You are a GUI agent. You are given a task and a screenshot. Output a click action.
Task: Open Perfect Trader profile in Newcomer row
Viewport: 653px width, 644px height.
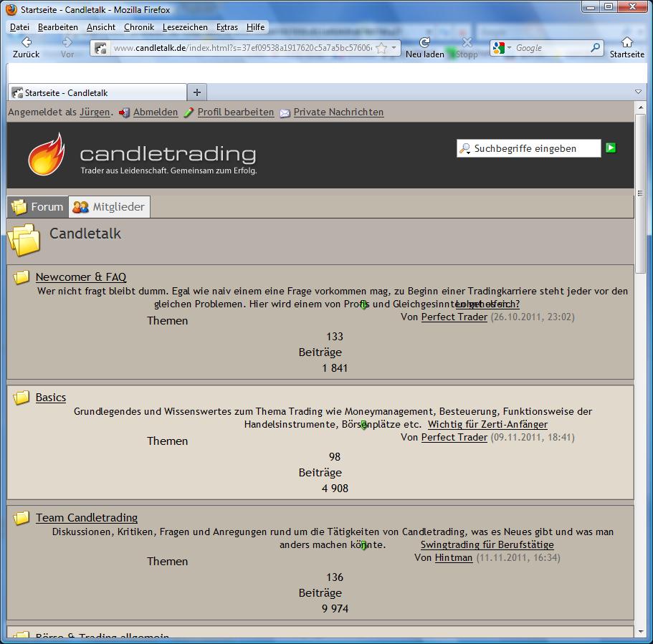coord(454,317)
